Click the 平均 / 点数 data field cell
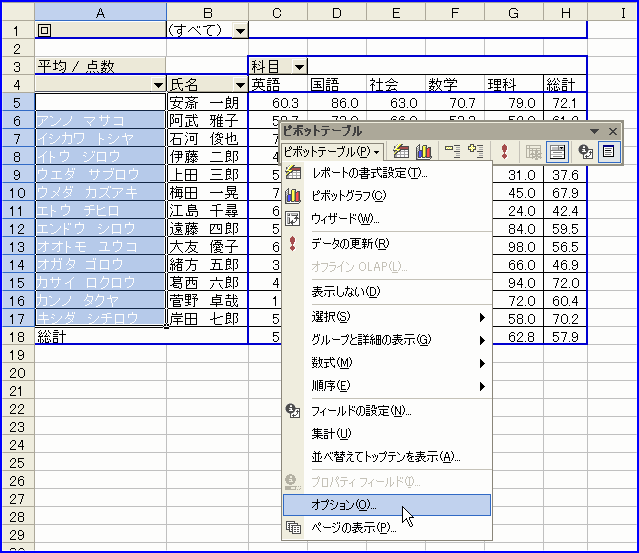 coord(100,66)
